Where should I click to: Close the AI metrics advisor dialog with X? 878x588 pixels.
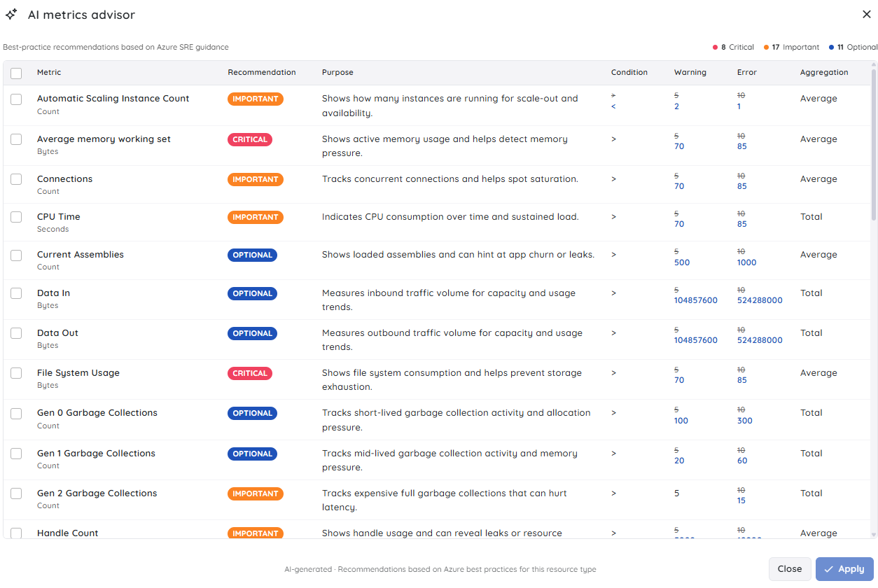(x=867, y=14)
